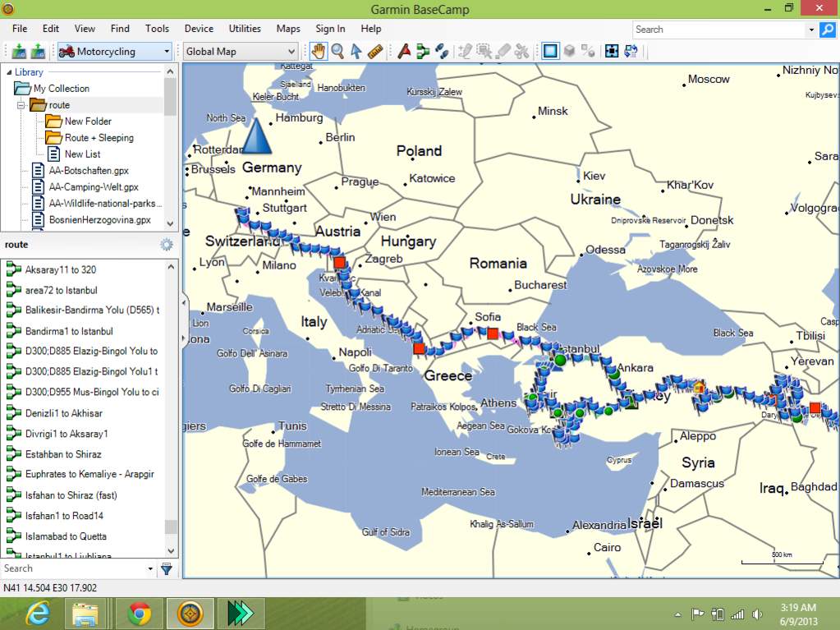840x630 pixels.
Task: Open Google Chrome from the taskbar
Action: tap(139, 613)
